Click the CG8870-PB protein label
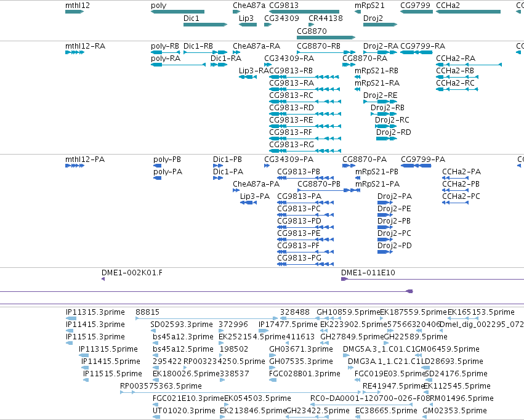The width and height of the screenshot is (524, 420). (318, 184)
